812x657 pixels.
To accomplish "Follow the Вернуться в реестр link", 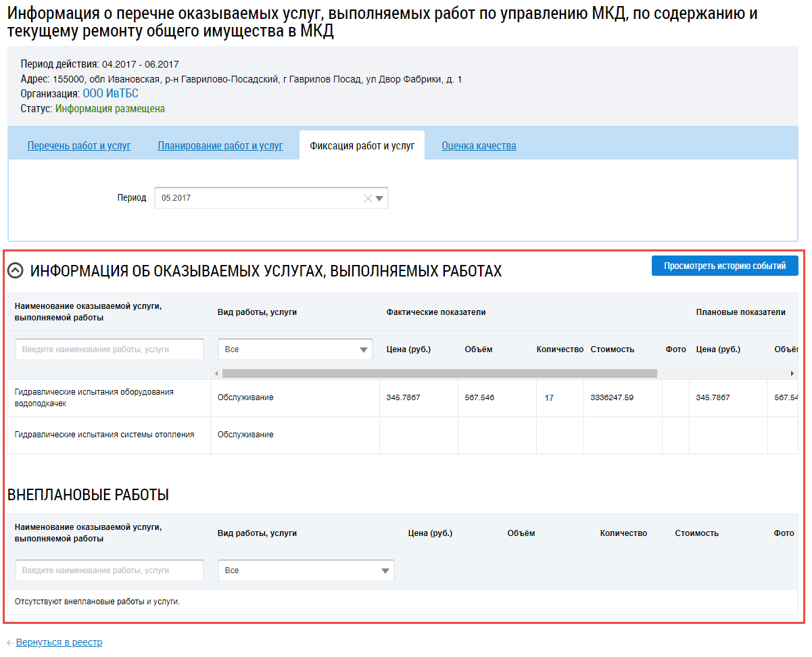I will (59, 642).
